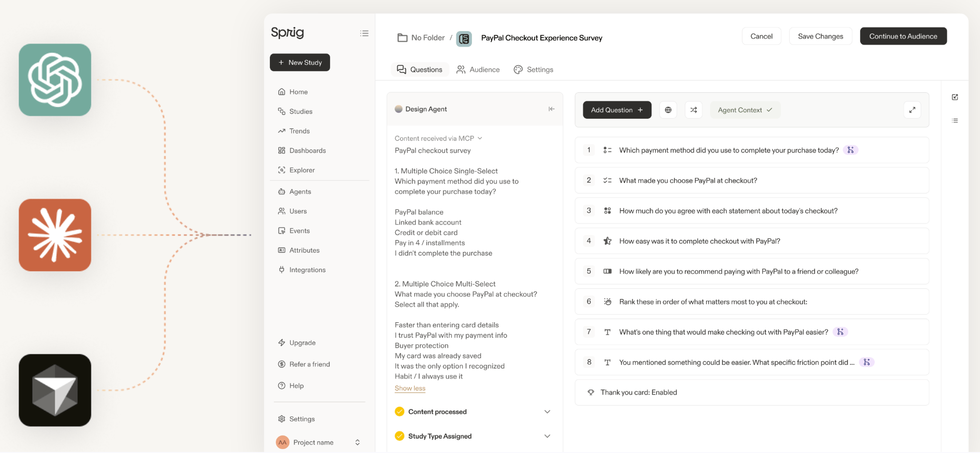Expand the Study Type Assigned section
Screen dimensions: 980x453
[x=473, y=436]
